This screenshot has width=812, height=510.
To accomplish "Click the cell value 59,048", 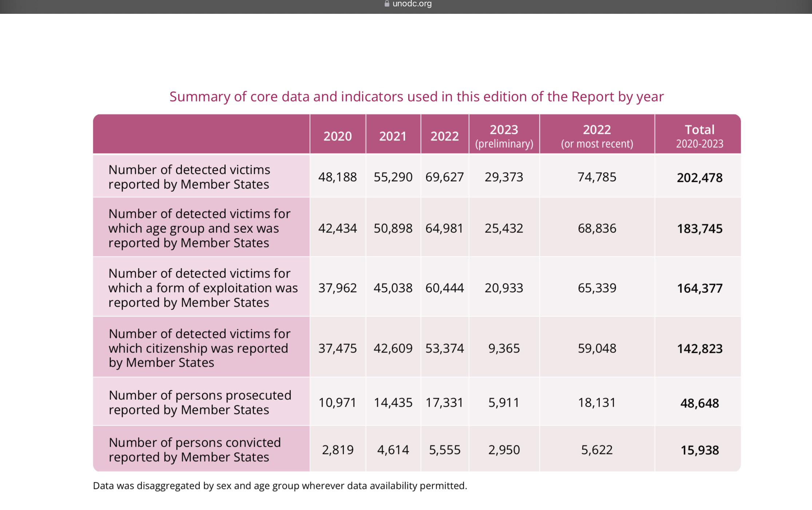I will [597, 348].
